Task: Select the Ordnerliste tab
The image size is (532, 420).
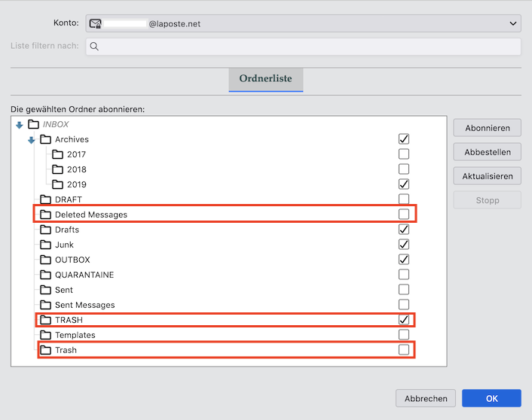Action: coord(265,79)
